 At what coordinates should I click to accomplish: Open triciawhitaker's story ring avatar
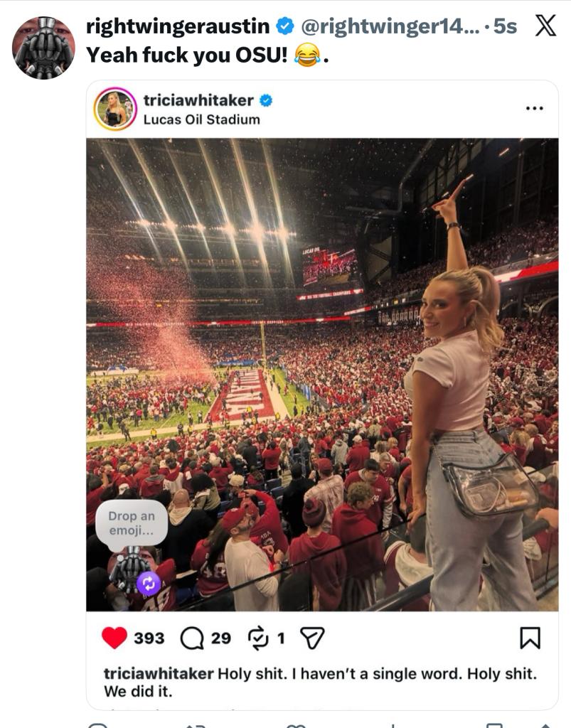pos(115,109)
